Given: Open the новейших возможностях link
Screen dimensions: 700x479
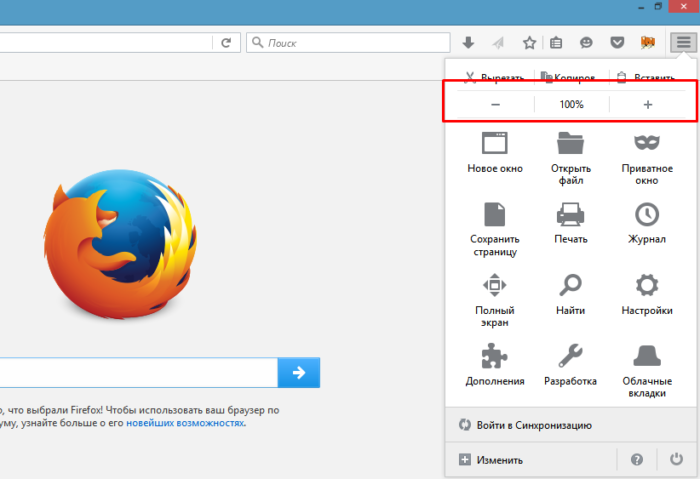Looking at the screenshot, I should (x=185, y=423).
